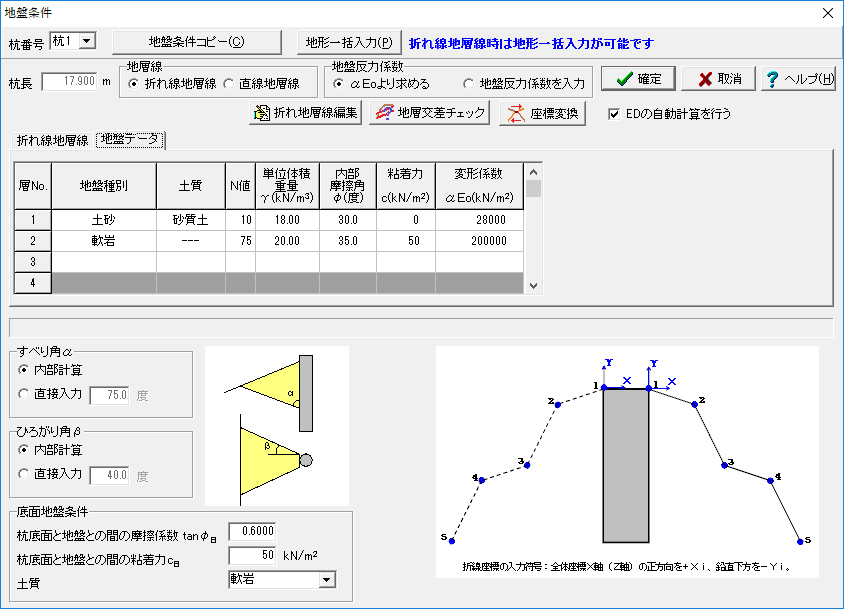The image size is (844, 609).
Task: Click the 変形係数 column header
Action: (x=479, y=186)
